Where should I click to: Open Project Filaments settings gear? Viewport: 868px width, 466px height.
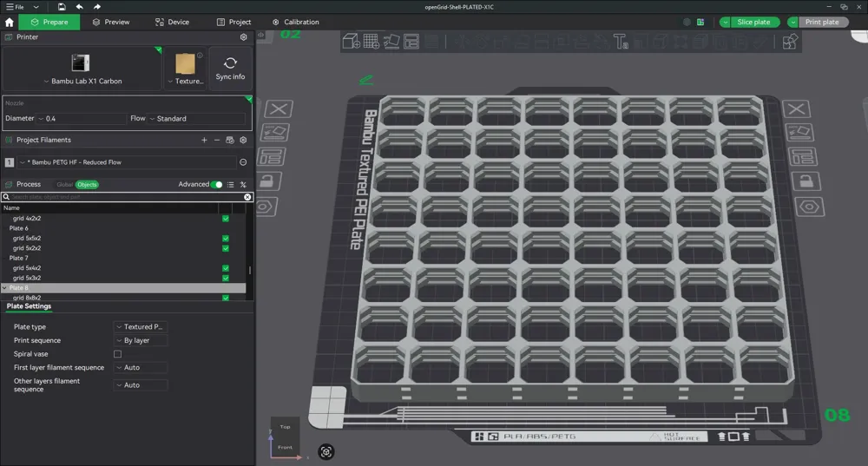243,140
